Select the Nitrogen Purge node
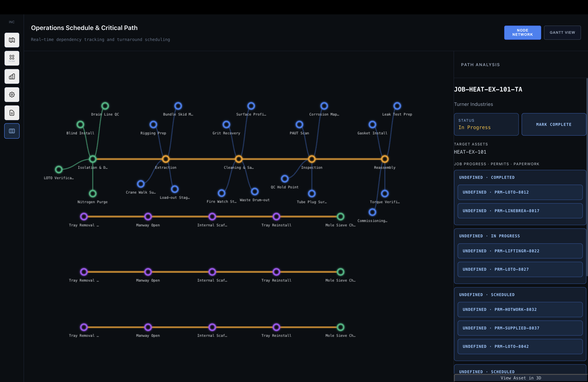Image resolution: width=588 pixels, height=382 pixels. click(93, 193)
